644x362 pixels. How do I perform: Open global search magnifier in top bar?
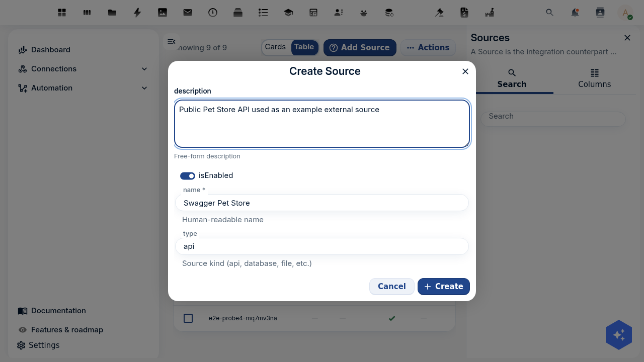tap(550, 13)
